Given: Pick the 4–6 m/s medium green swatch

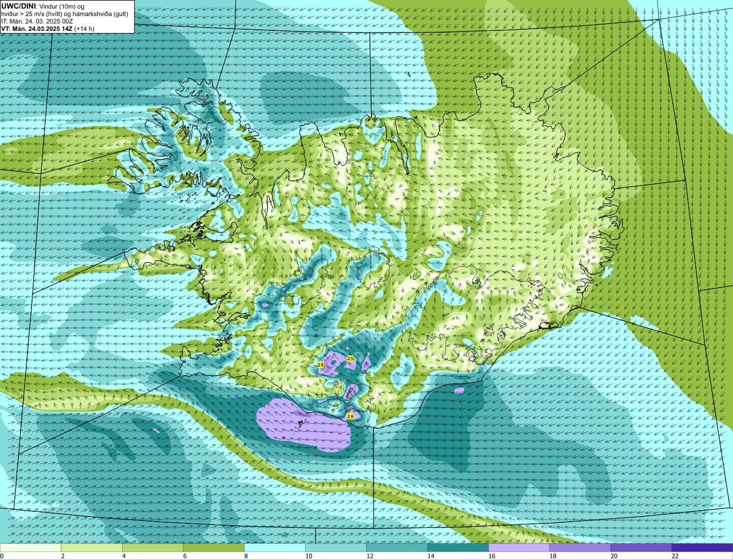Looking at the screenshot, I should tap(152, 547).
